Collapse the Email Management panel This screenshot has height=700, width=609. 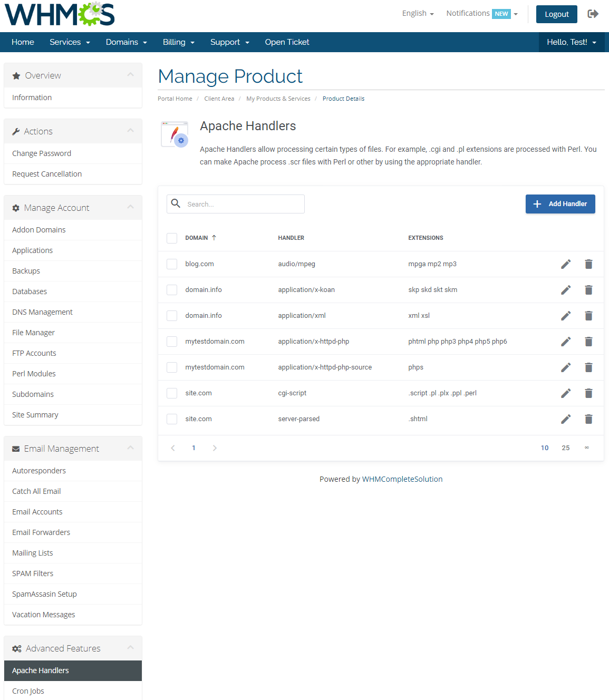[x=130, y=448]
